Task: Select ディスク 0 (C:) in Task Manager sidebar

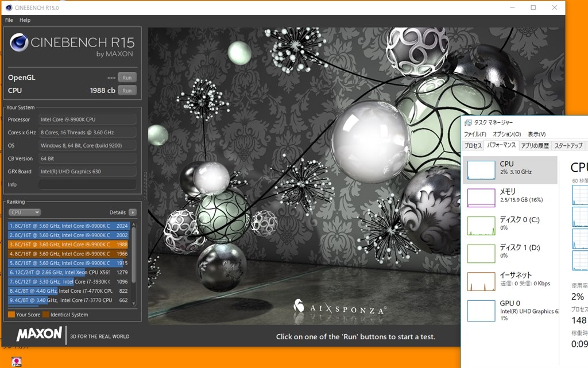Action: [510, 226]
